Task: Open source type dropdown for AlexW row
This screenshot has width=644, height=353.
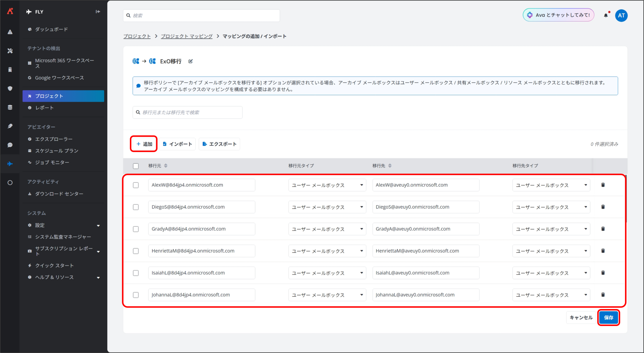Action: [327, 185]
